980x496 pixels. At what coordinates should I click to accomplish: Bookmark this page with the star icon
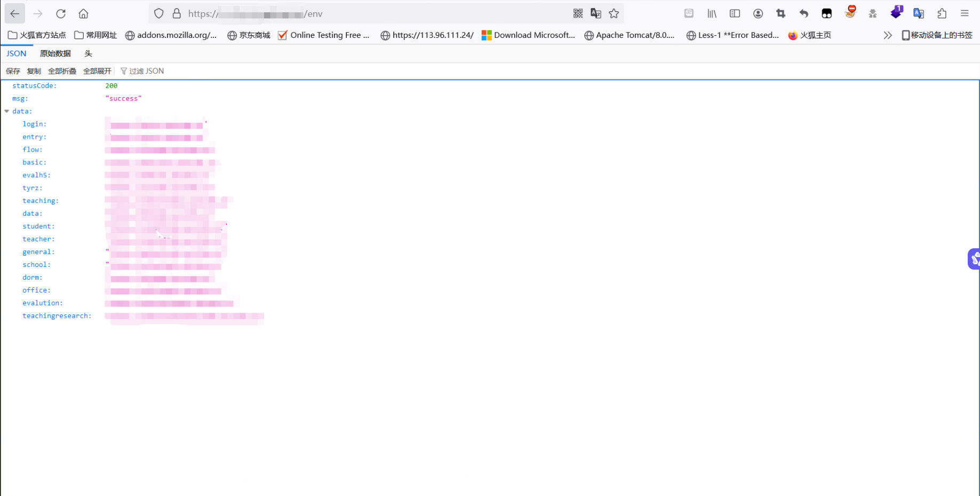(614, 14)
